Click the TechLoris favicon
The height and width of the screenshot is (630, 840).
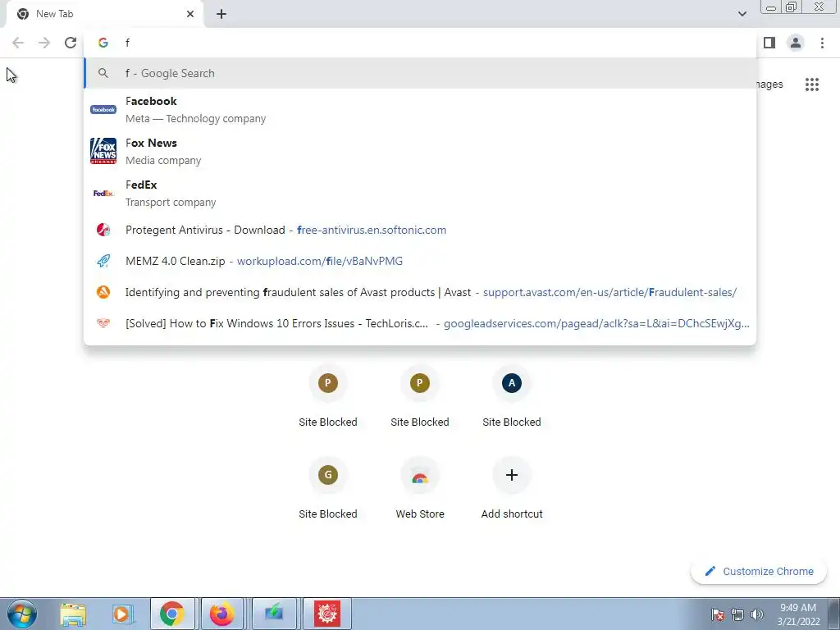click(x=103, y=323)
